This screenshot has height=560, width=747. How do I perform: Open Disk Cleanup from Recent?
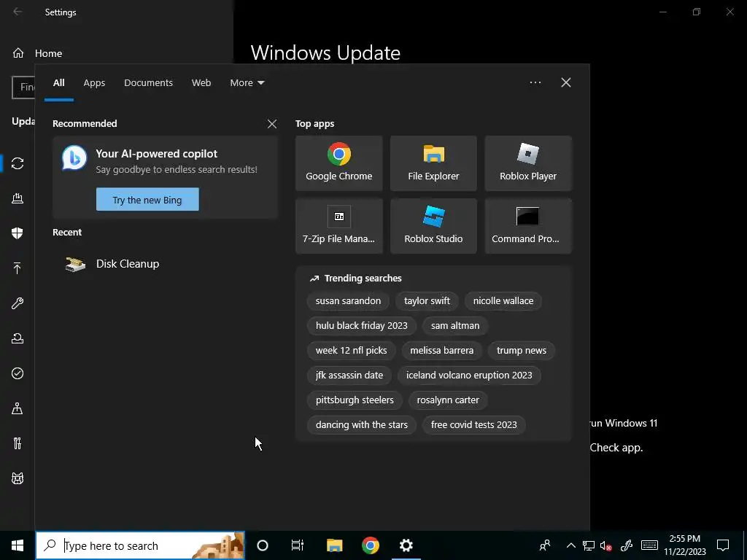tap(128, 264)
